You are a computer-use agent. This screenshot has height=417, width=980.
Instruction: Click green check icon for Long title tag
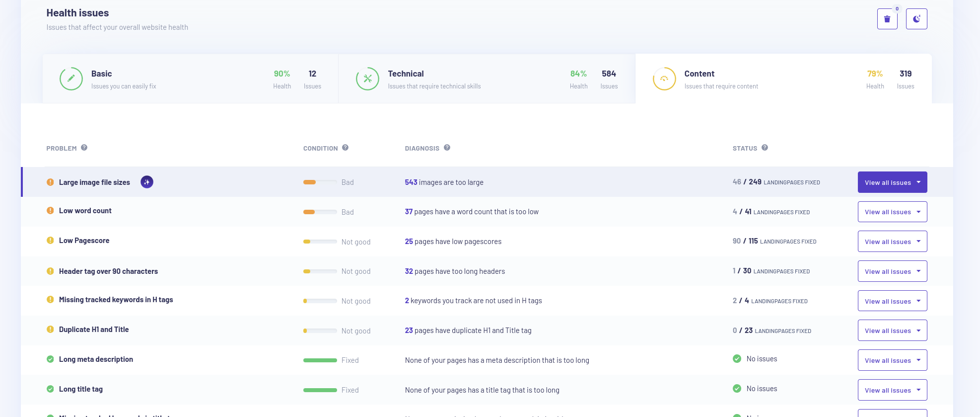coord(50,389)
